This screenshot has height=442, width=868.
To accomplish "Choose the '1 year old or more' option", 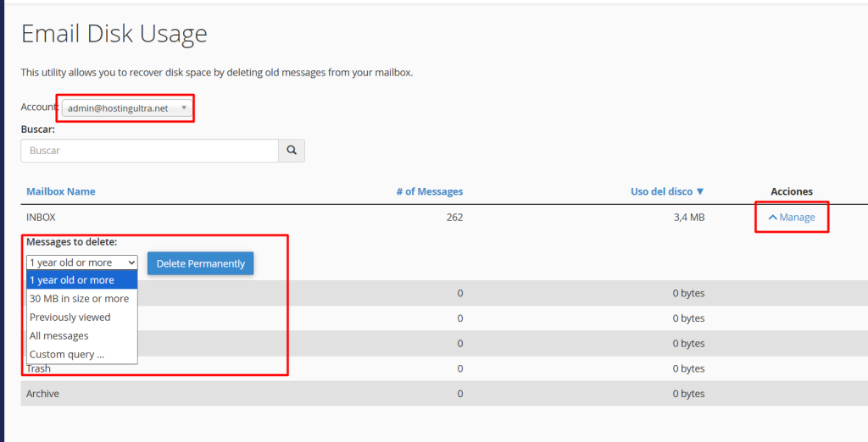I will 72,280.
